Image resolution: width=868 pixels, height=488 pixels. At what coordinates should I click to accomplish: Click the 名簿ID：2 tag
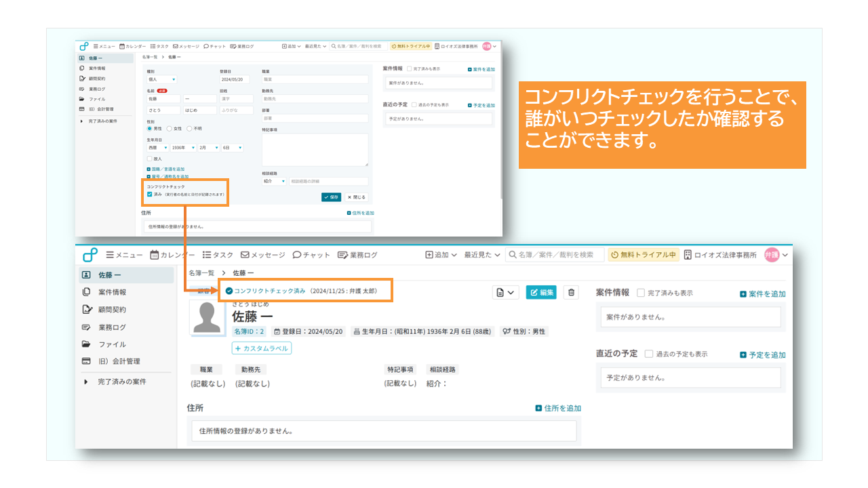coord(249,331)
